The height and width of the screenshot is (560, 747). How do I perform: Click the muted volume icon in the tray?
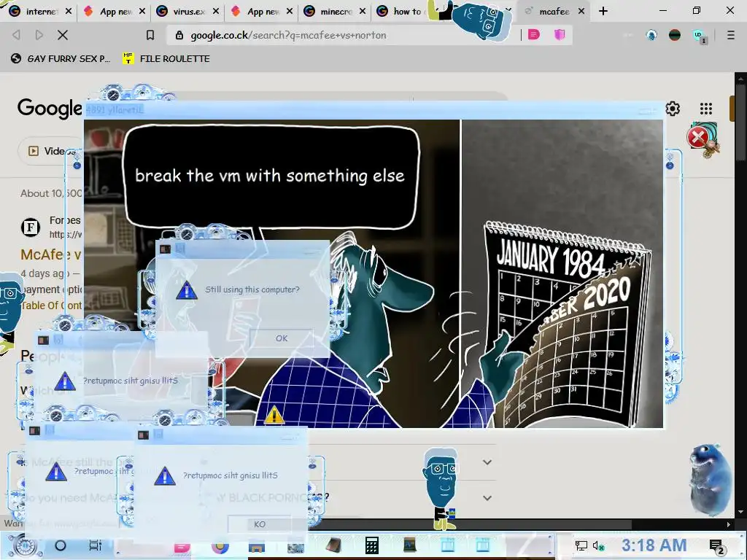pos(598,545)
